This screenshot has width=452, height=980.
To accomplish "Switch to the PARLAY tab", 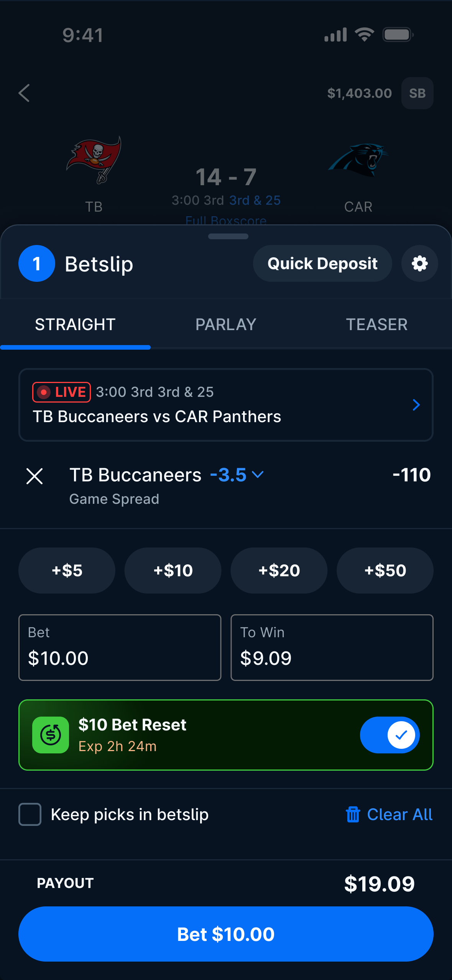I will click(x=226, y=325).
